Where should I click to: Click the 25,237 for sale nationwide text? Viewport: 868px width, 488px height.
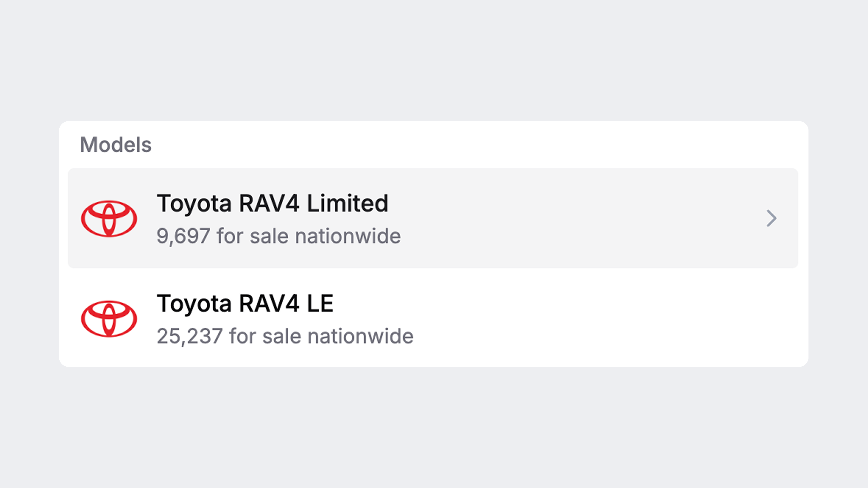pyautogui.click(x=285, y=336)
